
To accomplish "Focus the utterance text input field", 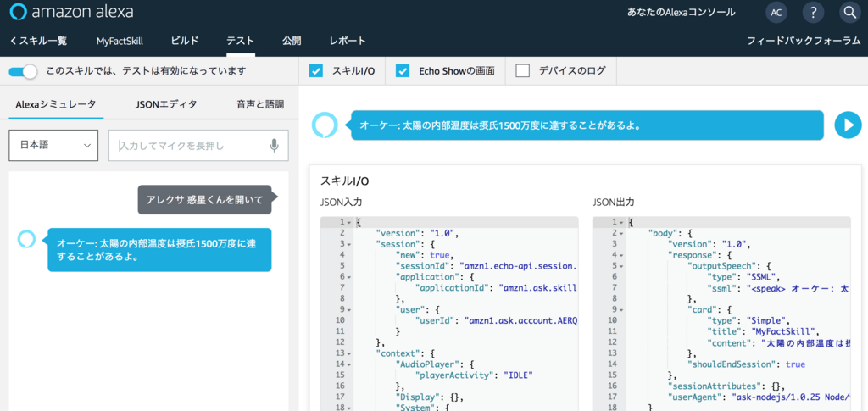I will [x=198, y=146].
